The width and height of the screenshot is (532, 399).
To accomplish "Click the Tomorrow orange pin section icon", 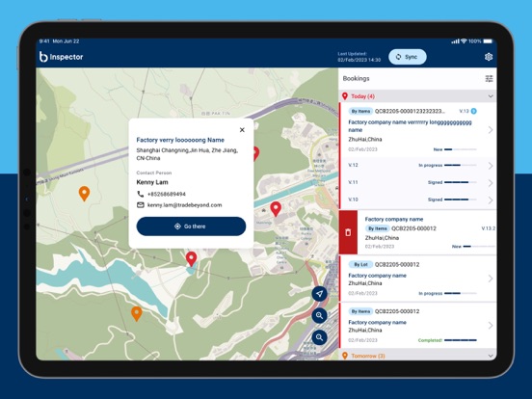I will (x=345, y=356).
